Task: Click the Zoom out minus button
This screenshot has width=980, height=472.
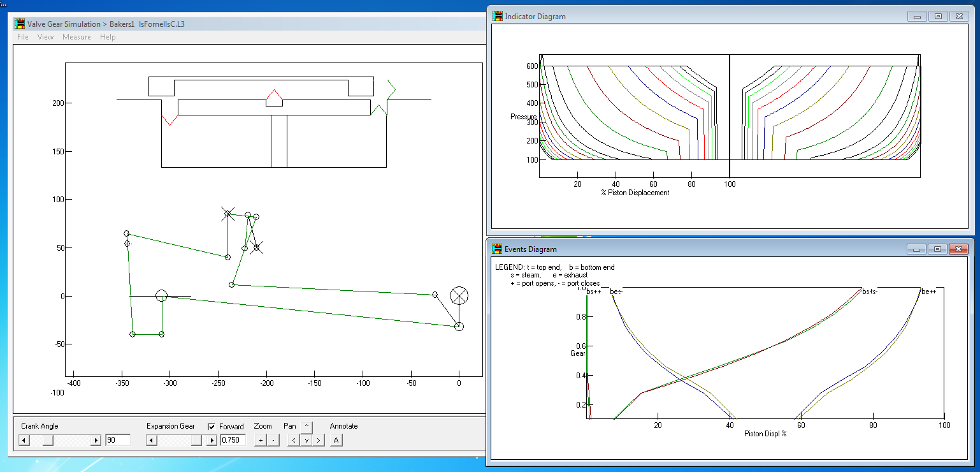Action: tap(273, 440)
